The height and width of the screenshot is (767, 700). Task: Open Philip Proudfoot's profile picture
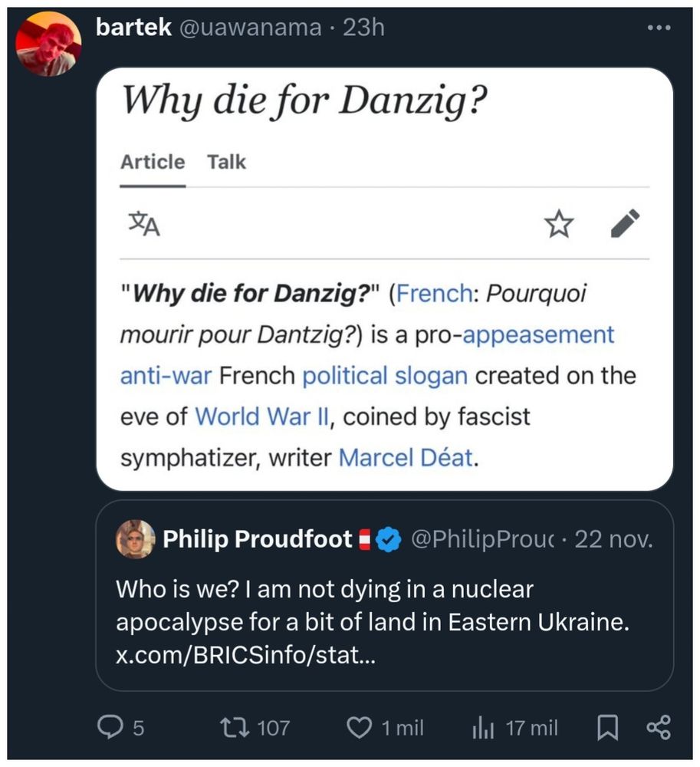point(135,539)
